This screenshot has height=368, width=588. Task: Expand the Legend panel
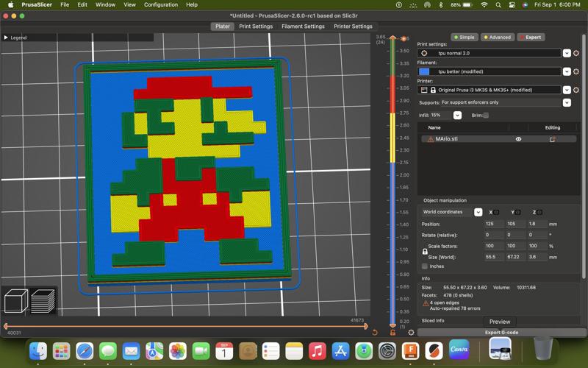click(x=7, y=38)
